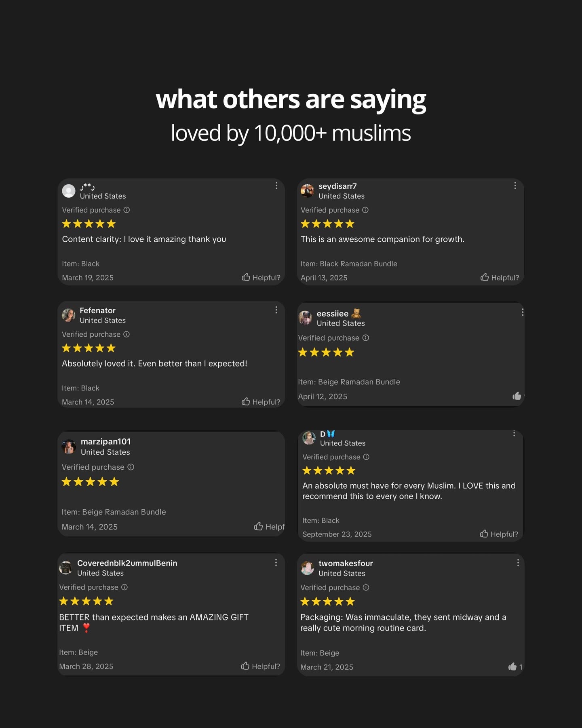Click info icon beside Verified purchase on marzipan101 review

[x=131, y=467]
